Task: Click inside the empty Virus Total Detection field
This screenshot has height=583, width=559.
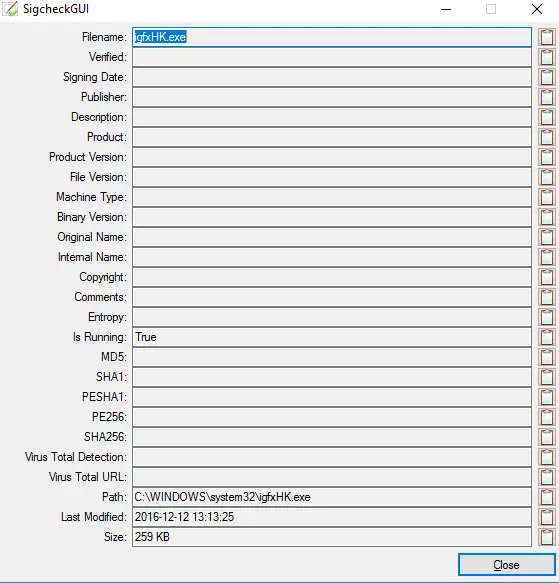Action: (332, 457)
